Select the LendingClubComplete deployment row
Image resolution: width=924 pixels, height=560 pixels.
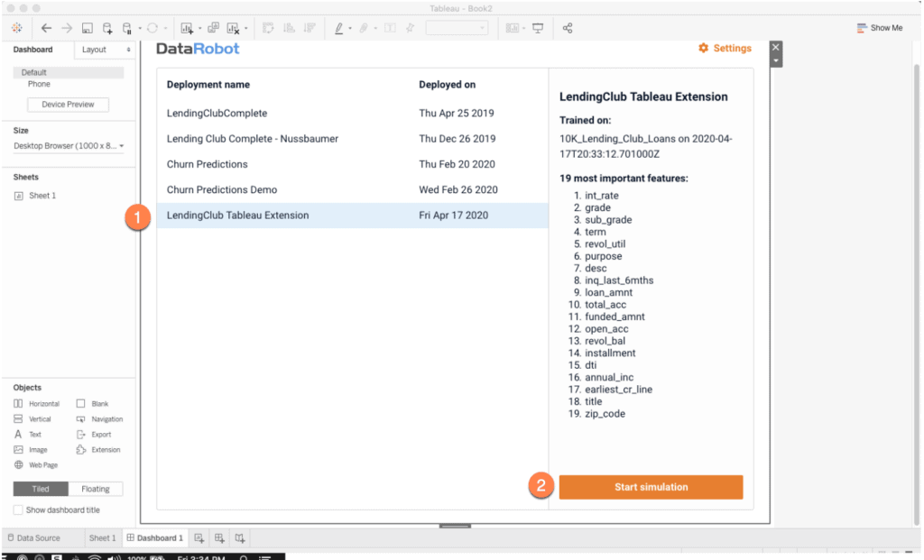353,113
